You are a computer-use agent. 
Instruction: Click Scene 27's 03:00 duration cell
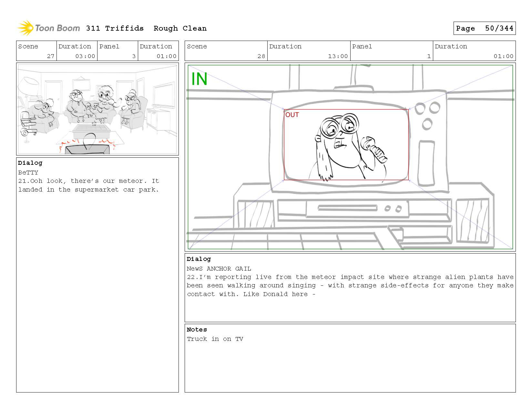tap(77, 51)
